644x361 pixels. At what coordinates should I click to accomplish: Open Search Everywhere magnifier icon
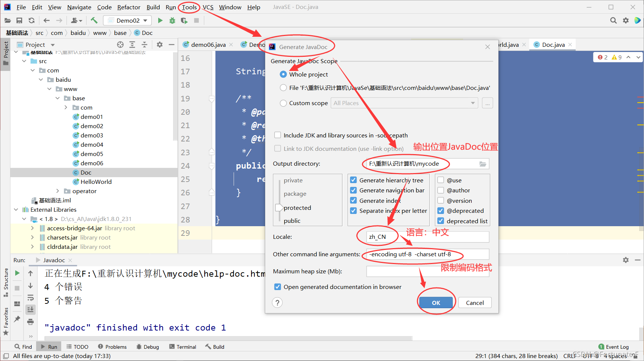click(x=614, y=20)
